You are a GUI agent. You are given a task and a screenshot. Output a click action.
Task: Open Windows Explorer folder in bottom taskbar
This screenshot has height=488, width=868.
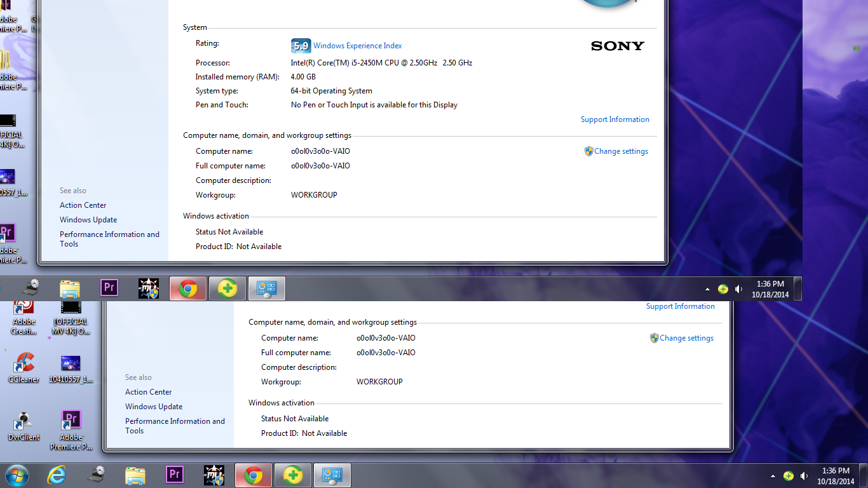coord(135,475)
